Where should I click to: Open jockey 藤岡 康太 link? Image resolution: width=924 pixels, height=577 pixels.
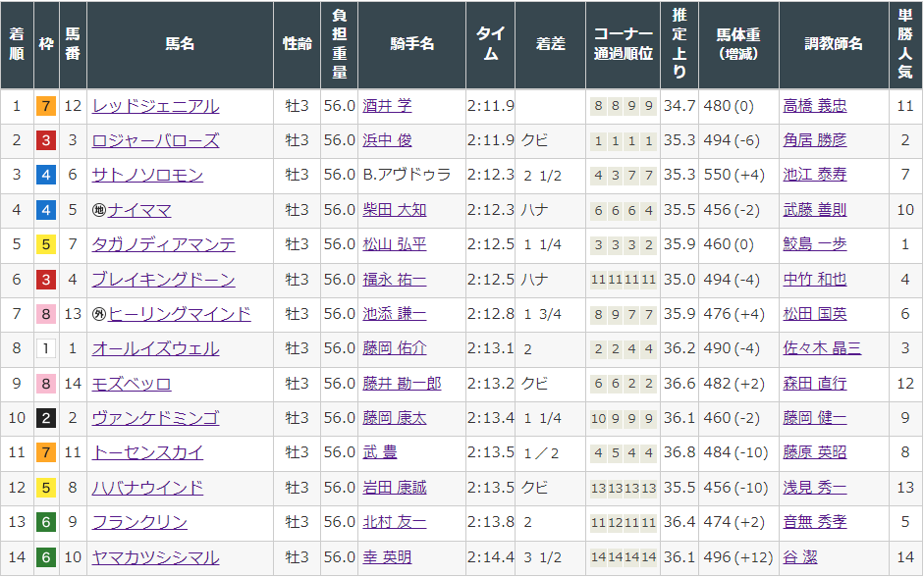[394, 418]
